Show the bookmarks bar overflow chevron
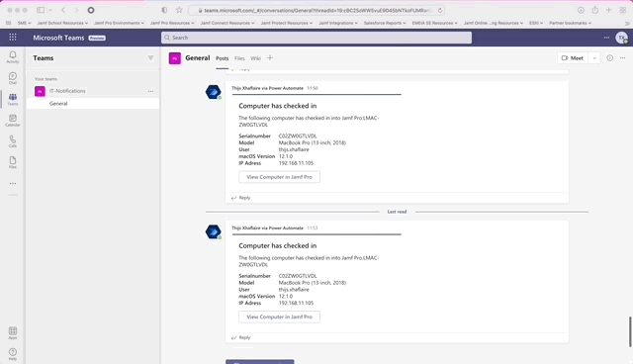 [x=626, y=24]
